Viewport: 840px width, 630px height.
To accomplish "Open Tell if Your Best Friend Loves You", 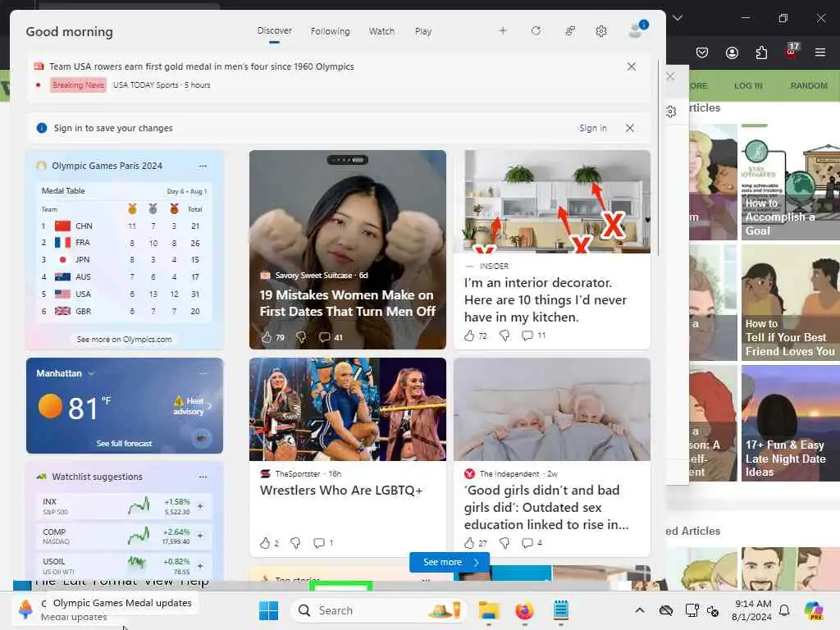I will tap(791, 303).
